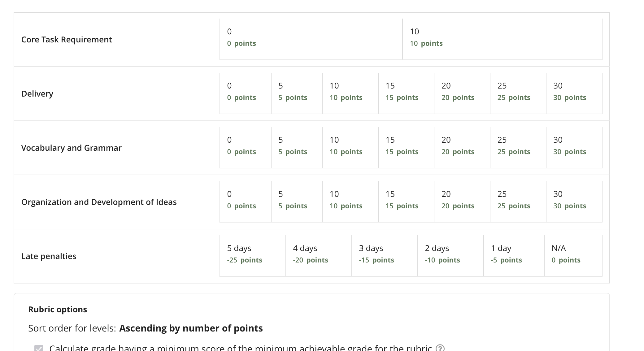644x351 pixels.
Task: Select Late penalties 3 days level
Action: (x=385, y=256)
